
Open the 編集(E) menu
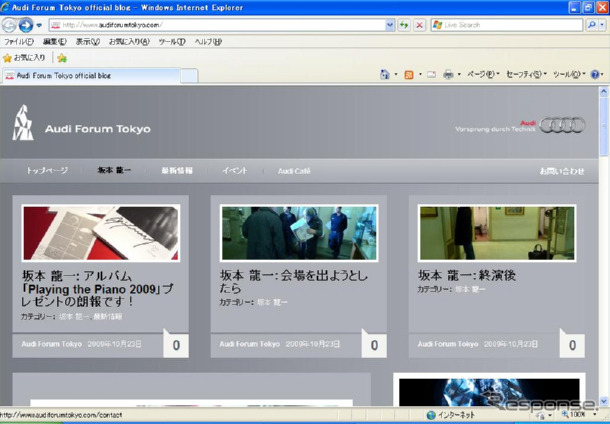pyautogui.click(x=54, y=42)
